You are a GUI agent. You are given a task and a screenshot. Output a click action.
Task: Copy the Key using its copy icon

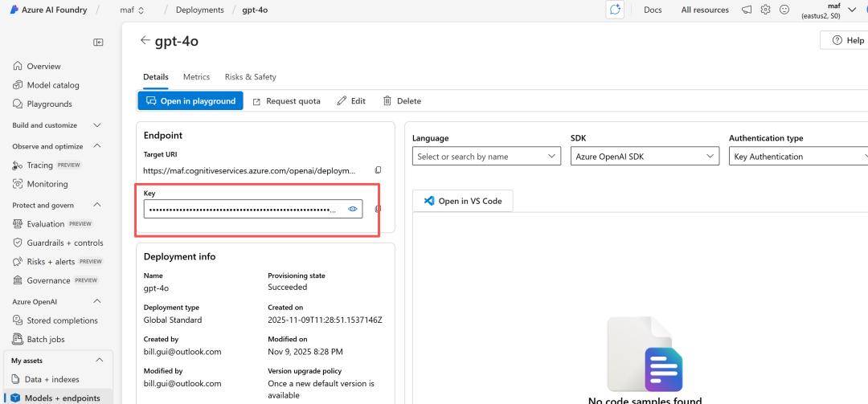[x=378, y=209]
